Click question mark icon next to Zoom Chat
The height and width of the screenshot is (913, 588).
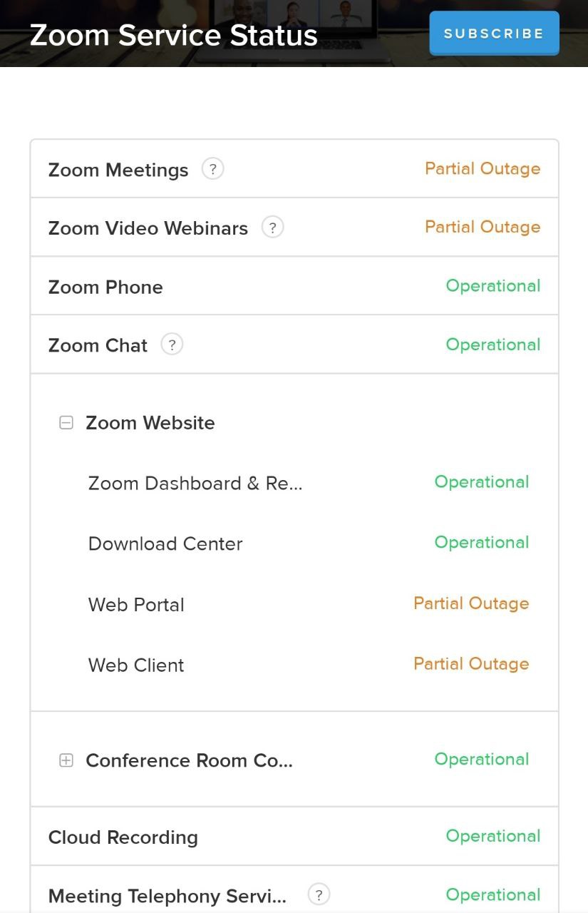(172, 345)
